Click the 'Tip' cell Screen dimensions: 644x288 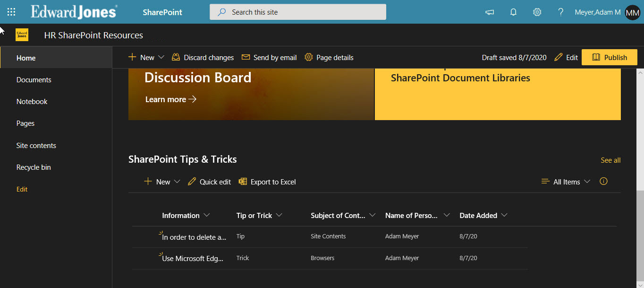240,236
